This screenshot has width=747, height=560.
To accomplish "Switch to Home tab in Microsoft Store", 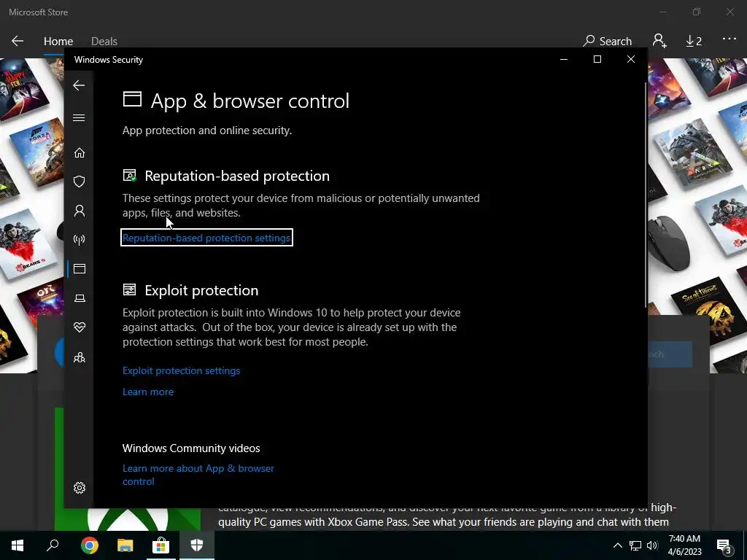I will pyautogui.click(x=58, y=42).
